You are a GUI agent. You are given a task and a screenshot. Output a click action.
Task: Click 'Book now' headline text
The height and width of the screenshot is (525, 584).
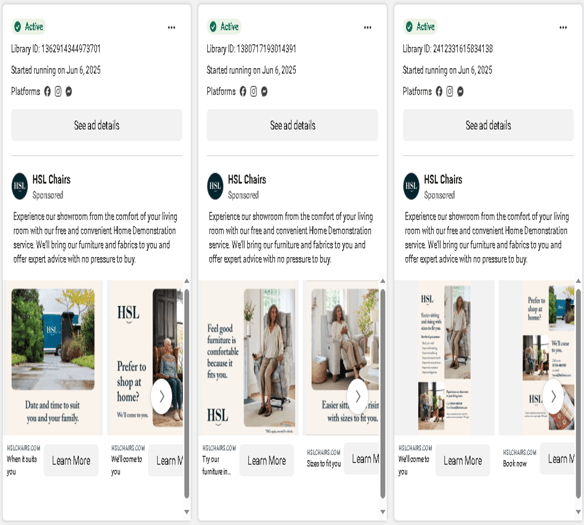(x=515, y=464)
